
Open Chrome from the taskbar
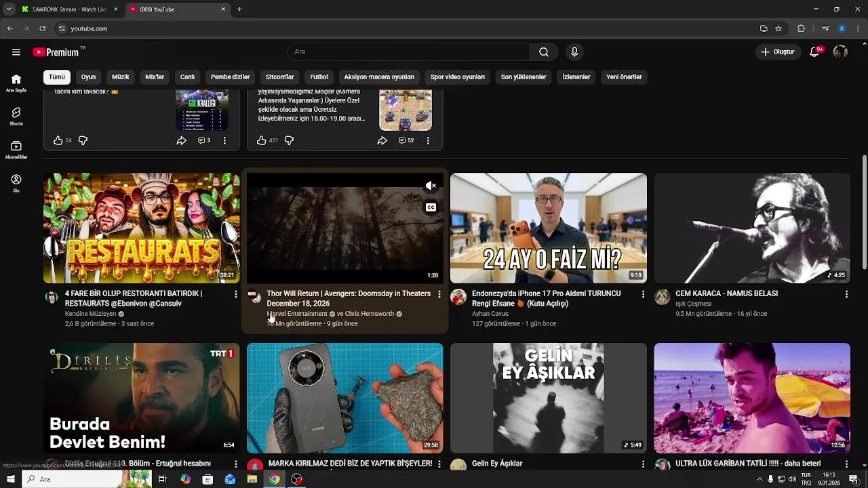tap(274, 479)
